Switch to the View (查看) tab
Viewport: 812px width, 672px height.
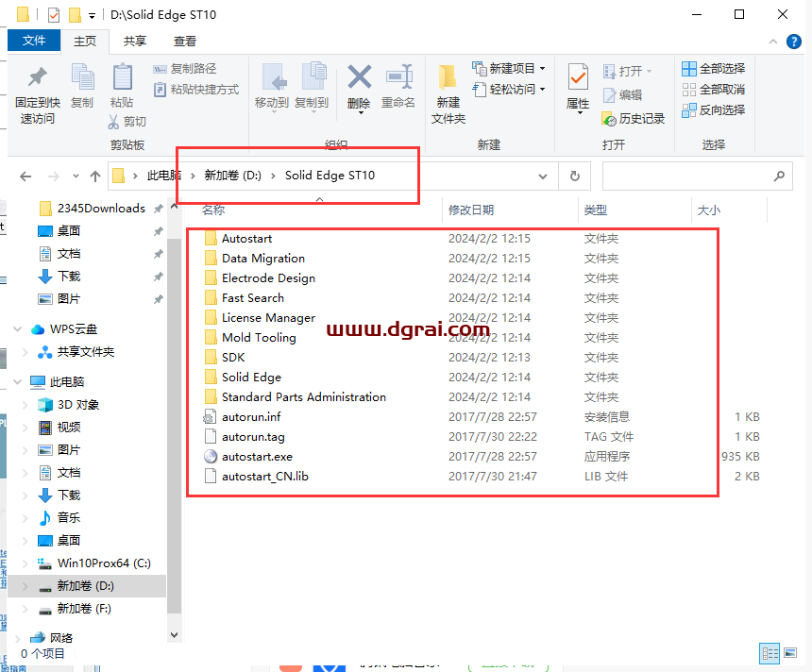point(185,41)
